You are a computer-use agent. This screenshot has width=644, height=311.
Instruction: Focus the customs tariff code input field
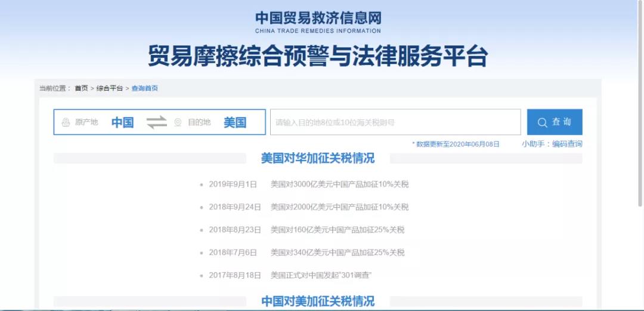tap(395, 122)
